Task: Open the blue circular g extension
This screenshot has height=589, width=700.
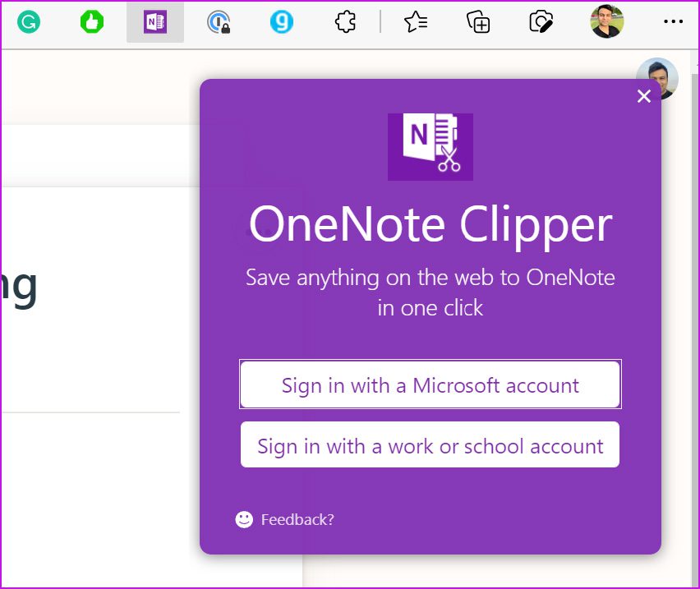Action: [282, 22]
